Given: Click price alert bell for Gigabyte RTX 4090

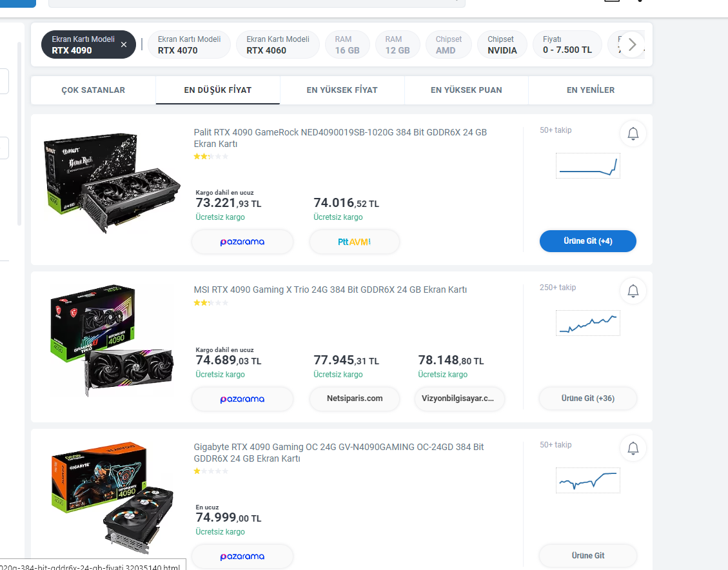Looking at the screenshot, I should [633, 448].
